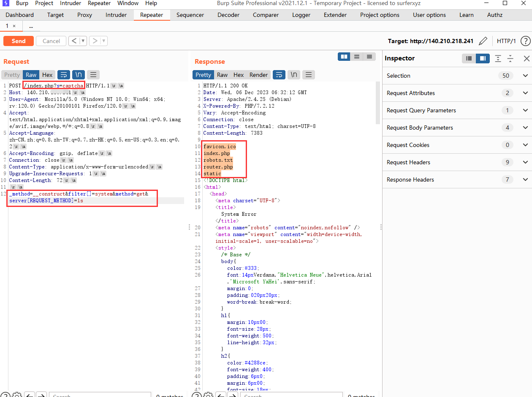Expand Request Headers section
The height and width of the screenshot is (397, 532).
(x=525, y=162)
